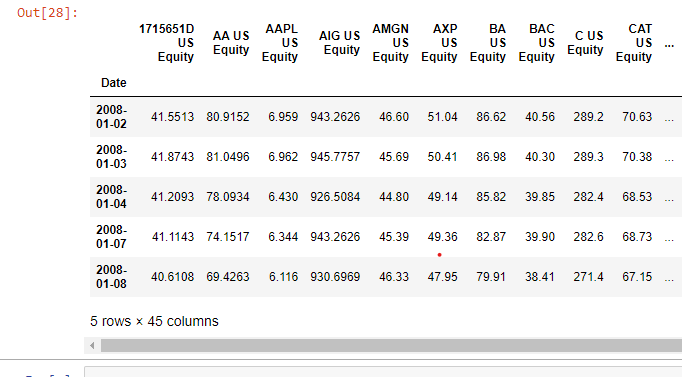This screenshot has width=682, height=377.
Task: Click the cell value 41.8743
Action: [x=172, y=157]
